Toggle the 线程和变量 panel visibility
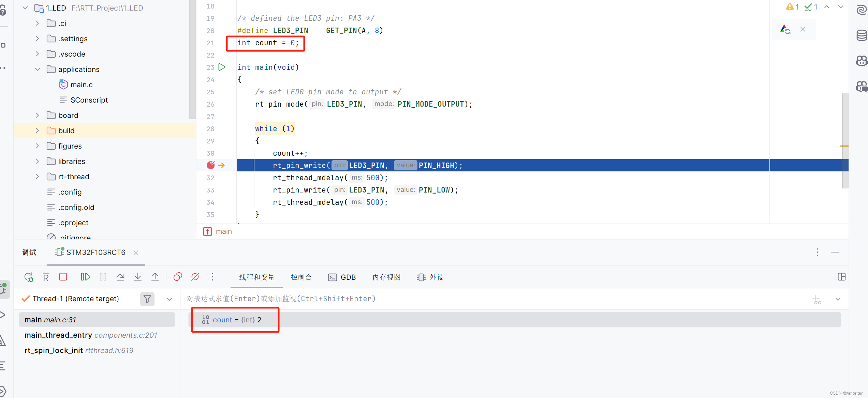868x398 pixels. [x=256, y=277]
